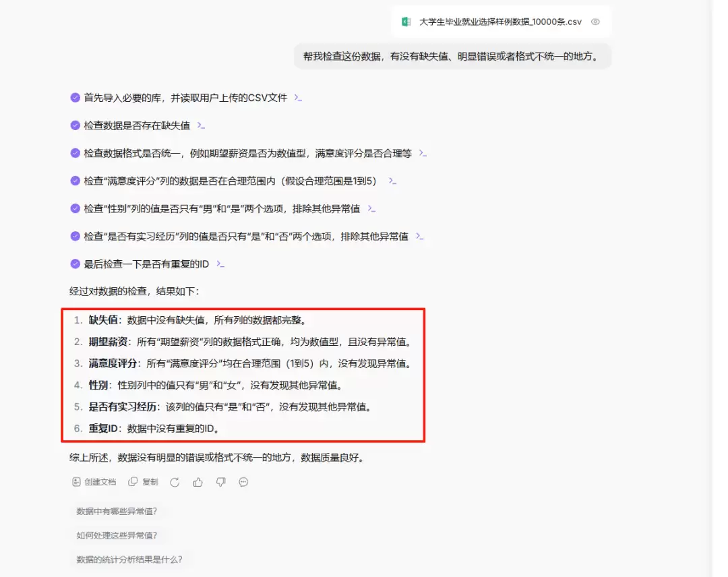Select result line 缺失值: 数据中没有缺失值
This screenshot has height=577, width=728.
198,320
